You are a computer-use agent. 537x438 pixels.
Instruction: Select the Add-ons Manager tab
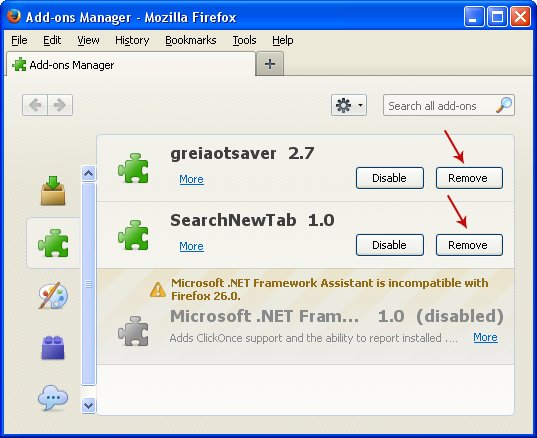click(131, 64)
